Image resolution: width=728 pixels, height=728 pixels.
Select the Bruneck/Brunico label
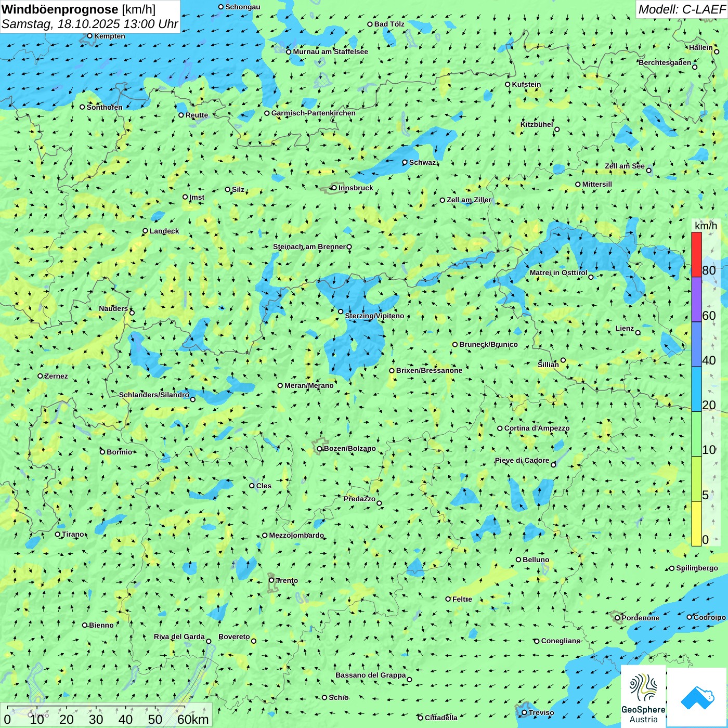pos(488,344)
